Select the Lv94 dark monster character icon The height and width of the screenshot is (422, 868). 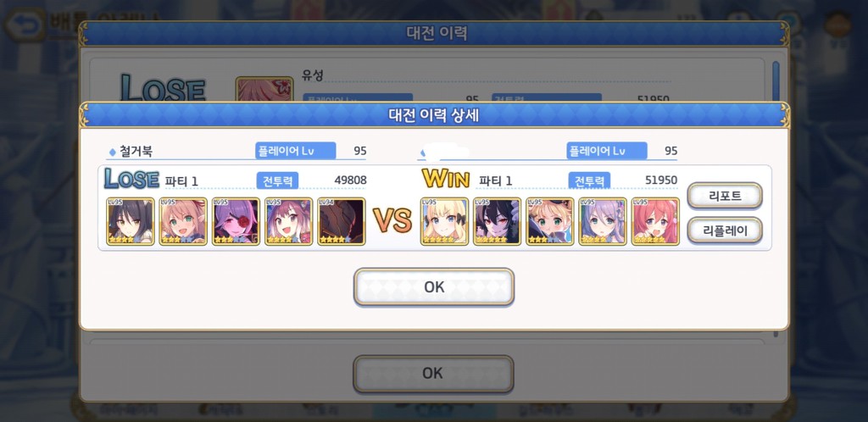tap(342, 221)
